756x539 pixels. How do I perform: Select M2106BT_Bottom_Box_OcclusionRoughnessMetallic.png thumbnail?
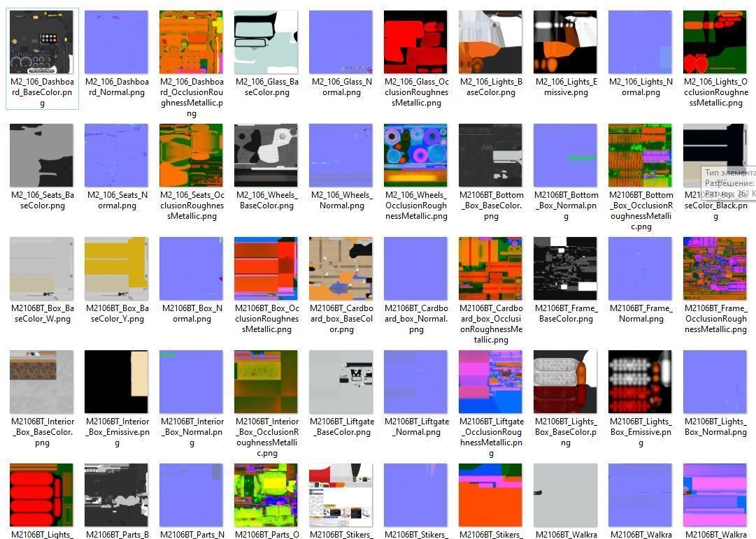tap(641, 155)
